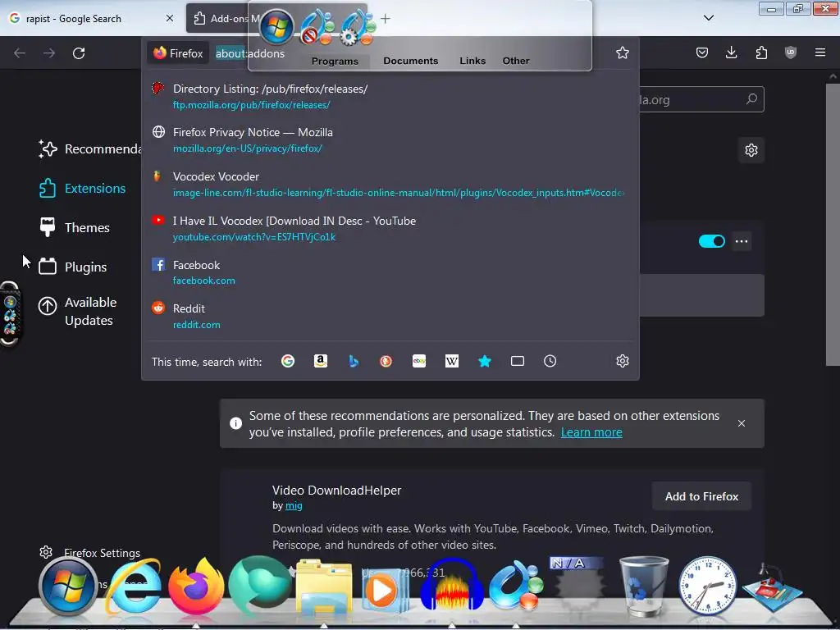Open the Plugins sidebar category
This screenshot has height=630, width=840.
[x=73, y=267]
